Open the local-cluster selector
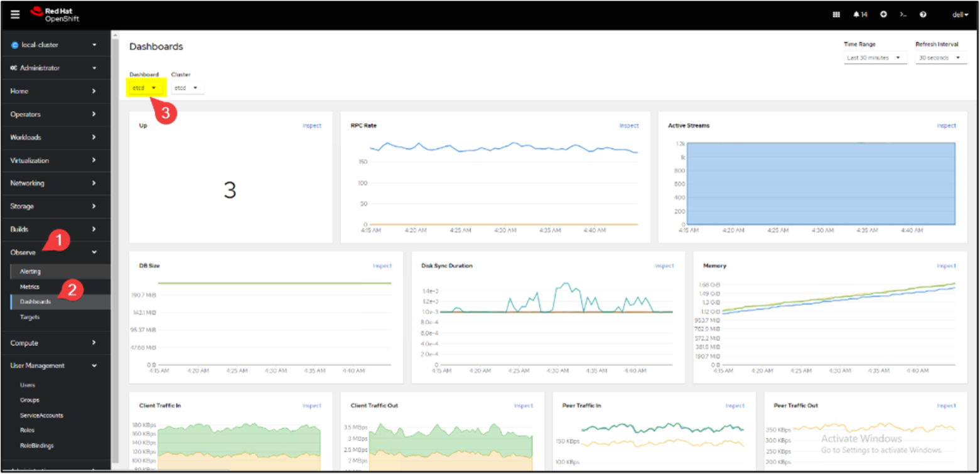 click(56, 45)
